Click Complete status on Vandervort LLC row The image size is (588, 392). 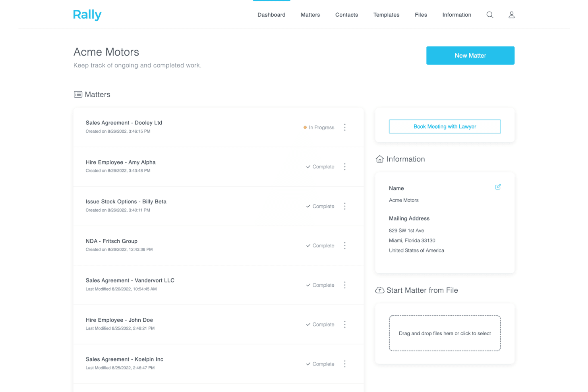tap(320, 285)
